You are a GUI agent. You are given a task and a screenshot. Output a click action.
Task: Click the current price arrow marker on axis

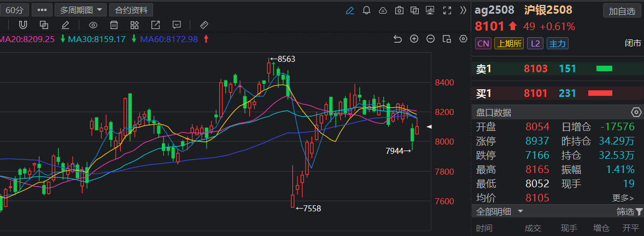tap(429, 127)
